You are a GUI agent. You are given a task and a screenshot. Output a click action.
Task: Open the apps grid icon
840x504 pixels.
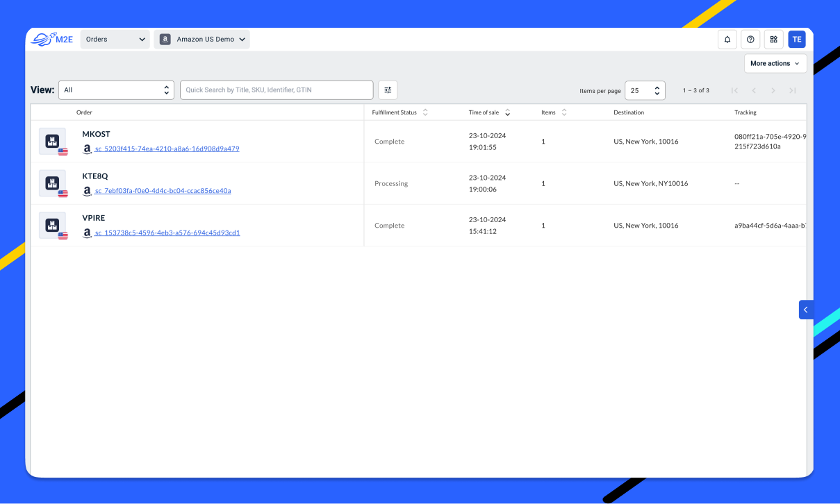coord(773,39)
